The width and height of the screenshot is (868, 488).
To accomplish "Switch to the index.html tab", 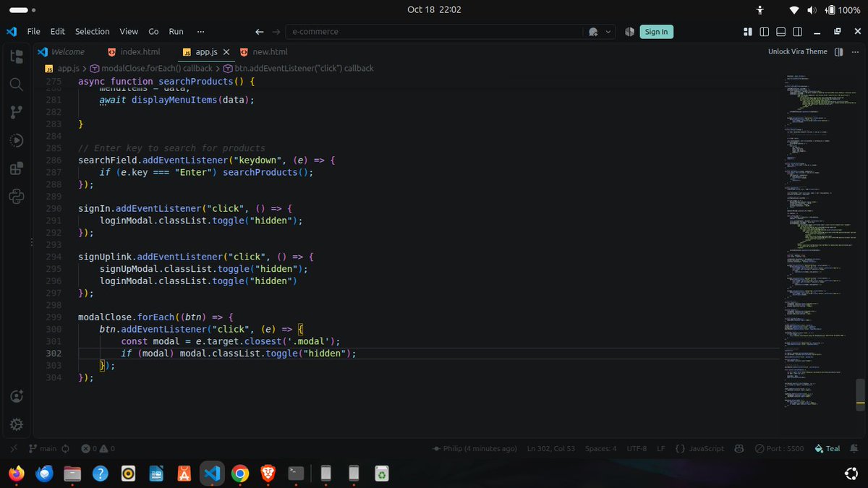I will pos(133,52).
